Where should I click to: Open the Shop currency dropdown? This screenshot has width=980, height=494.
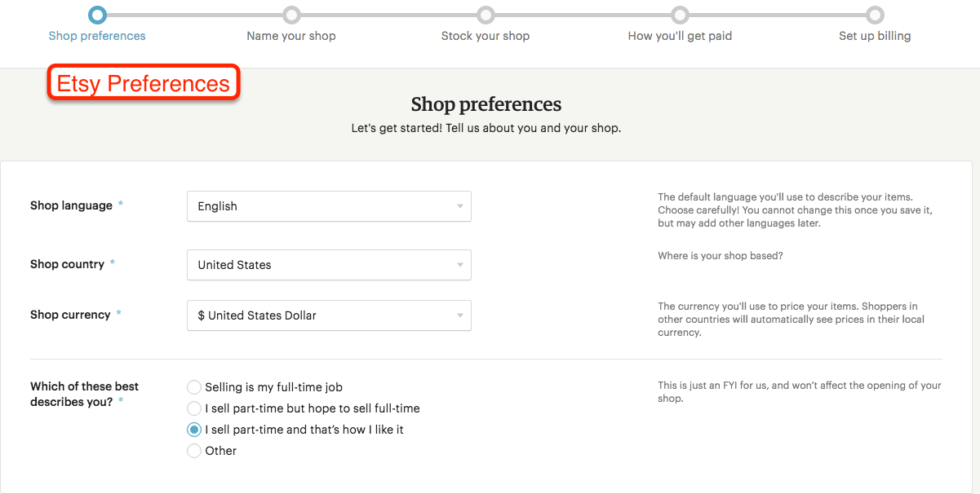coord(329,315)
